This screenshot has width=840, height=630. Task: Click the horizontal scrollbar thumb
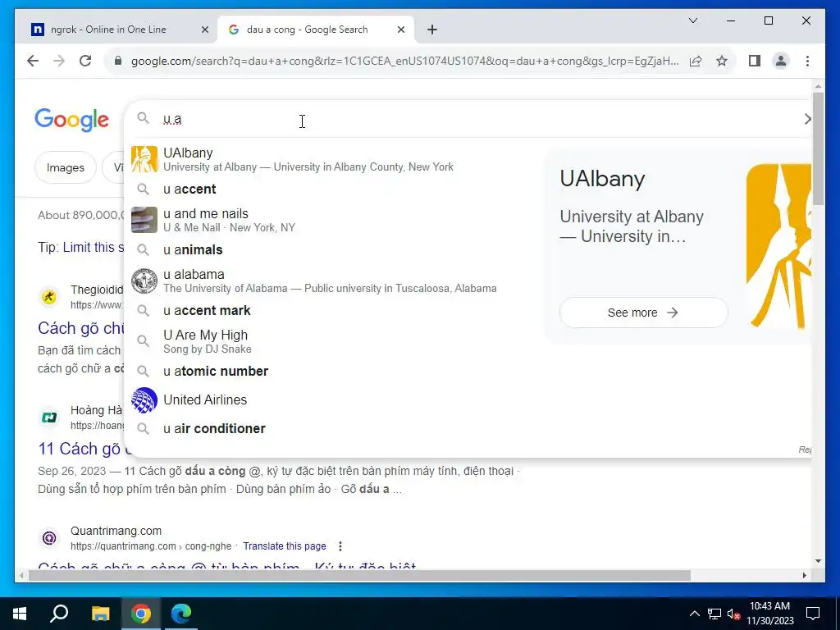359,575
